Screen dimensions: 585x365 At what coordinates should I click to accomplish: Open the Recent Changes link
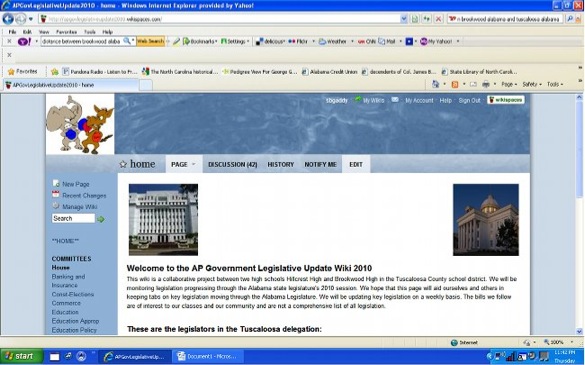(x=84, y=196)
